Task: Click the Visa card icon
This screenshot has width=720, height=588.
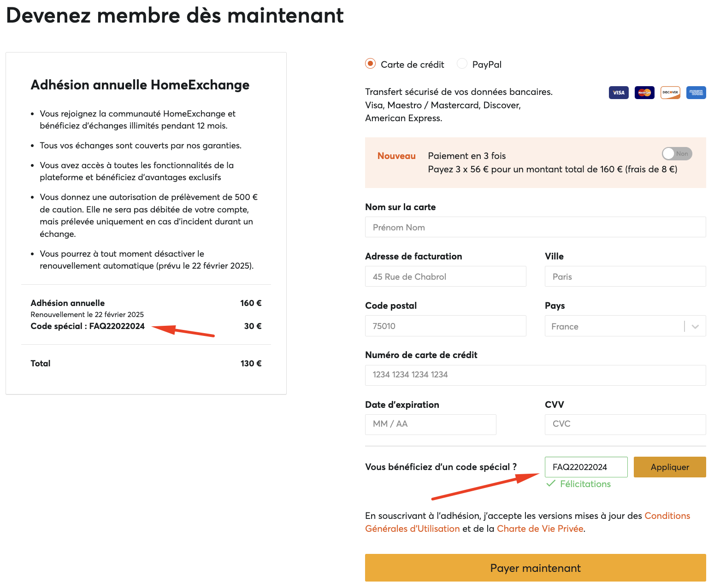Action: coord(619,93)
